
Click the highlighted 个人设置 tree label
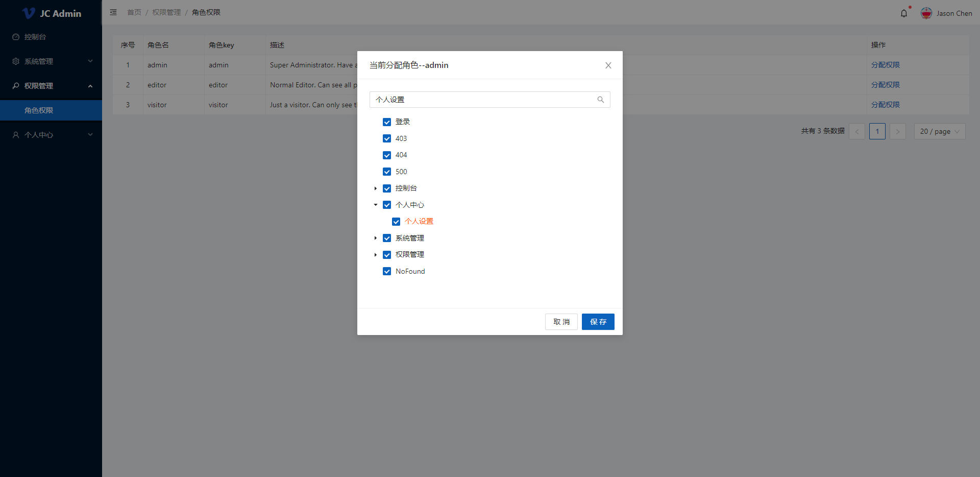[419, 221]
